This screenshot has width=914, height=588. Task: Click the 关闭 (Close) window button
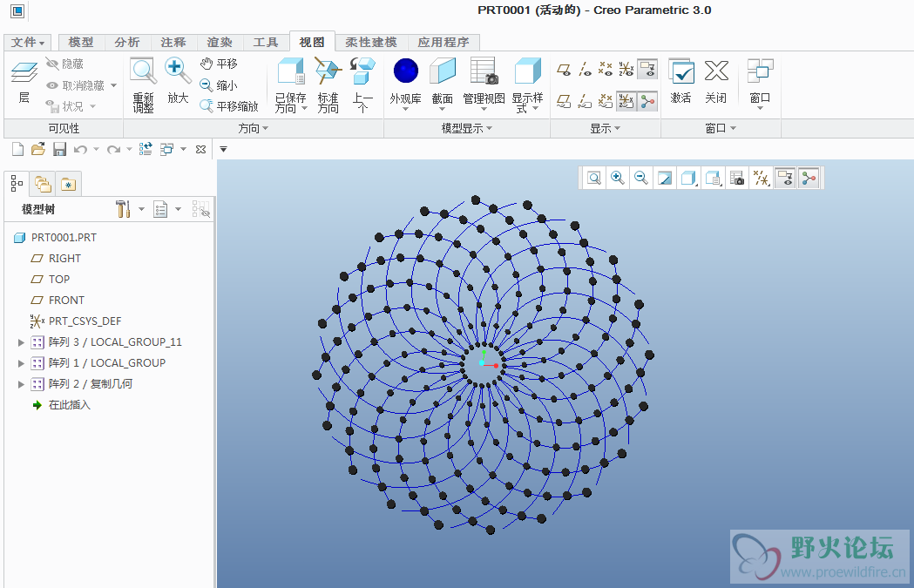716,71
